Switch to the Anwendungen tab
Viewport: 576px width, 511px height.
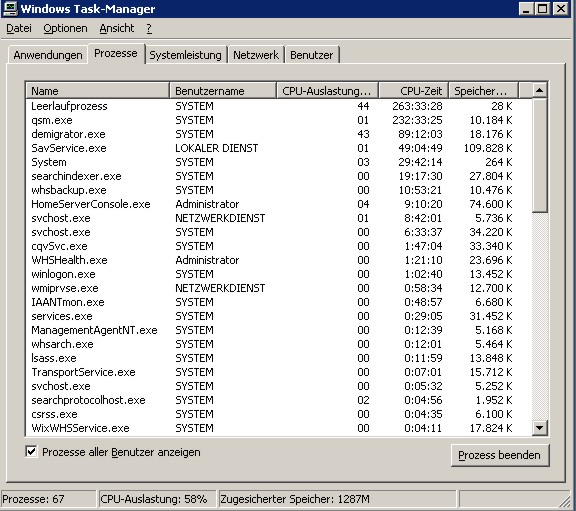coord(48,55)
